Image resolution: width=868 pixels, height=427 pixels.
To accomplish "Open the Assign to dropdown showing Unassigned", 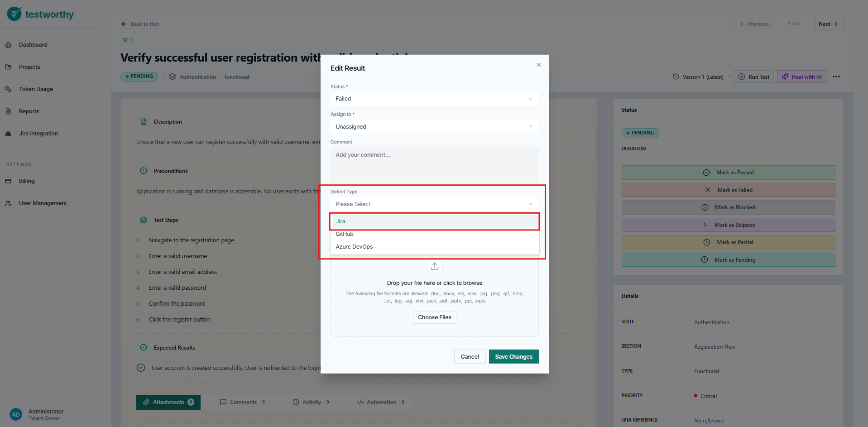I will click(434, 126).
